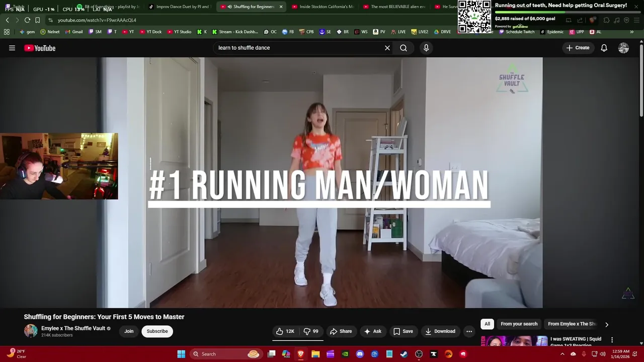
Task: Open Brave browser taskbar icon
Action: click(x=301, y=354)
